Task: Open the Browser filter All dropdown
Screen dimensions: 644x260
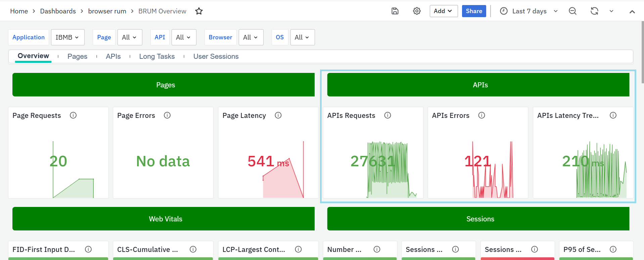Action: coord(250,37)
